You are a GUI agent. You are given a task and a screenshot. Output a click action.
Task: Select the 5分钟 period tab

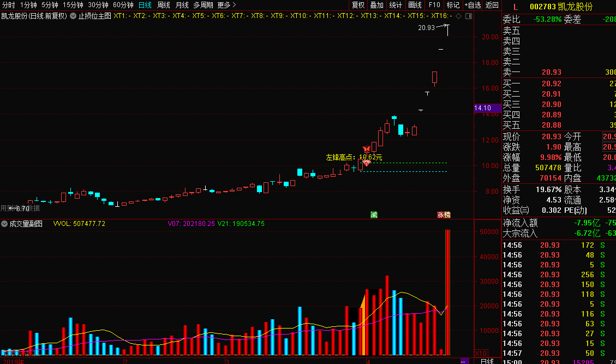(x=50, y=5)
